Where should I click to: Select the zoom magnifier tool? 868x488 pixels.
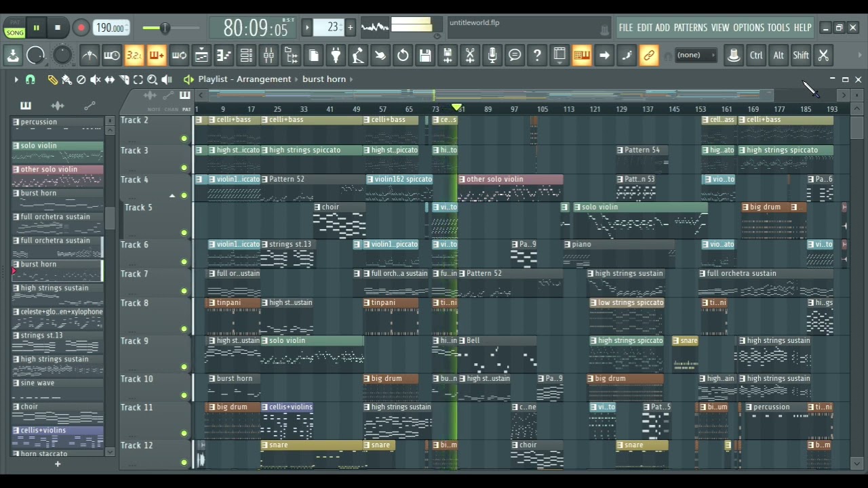point(153,79)
